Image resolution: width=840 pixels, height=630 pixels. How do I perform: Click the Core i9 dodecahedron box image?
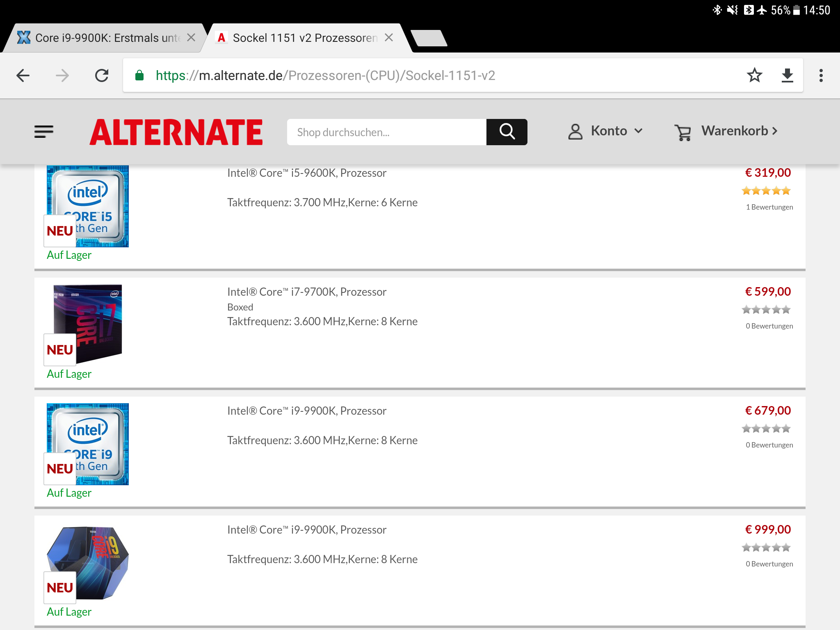(88, 563)
